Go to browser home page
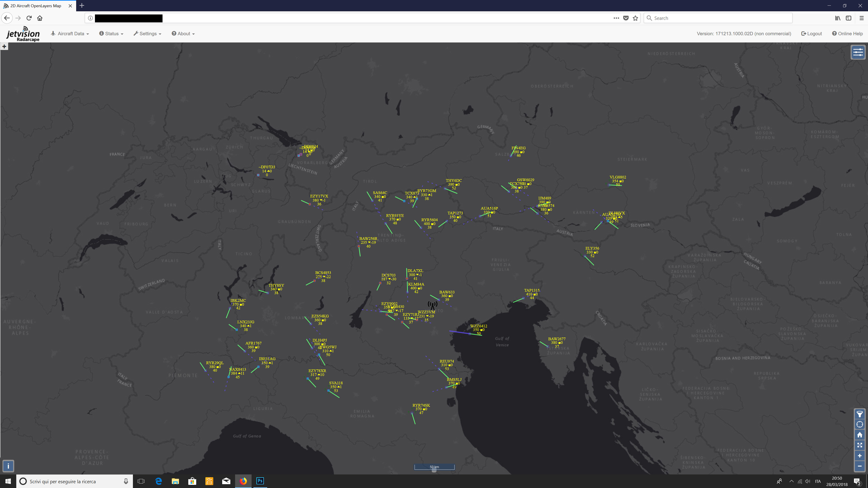Screen dimensions: 868x488 coord(40,18)
